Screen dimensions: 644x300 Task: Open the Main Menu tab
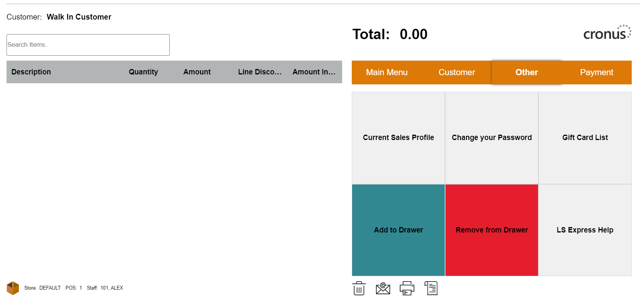(x=386, y=73)
